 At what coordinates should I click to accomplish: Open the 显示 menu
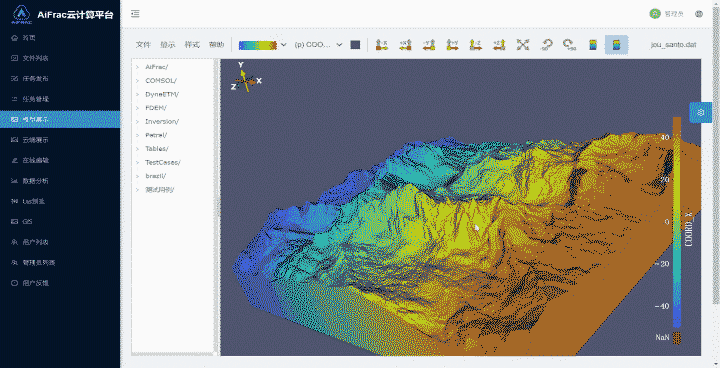point(168,45)
